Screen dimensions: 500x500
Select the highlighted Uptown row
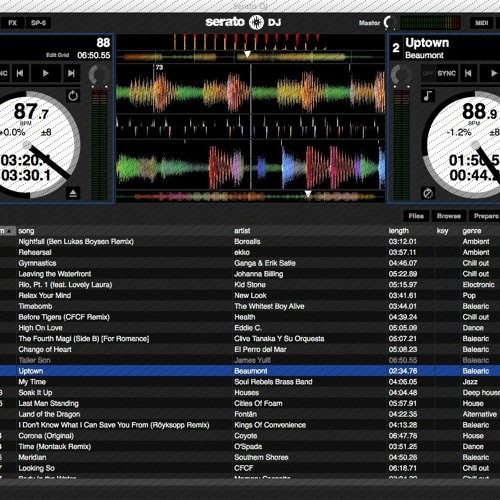tap(250, 371)
